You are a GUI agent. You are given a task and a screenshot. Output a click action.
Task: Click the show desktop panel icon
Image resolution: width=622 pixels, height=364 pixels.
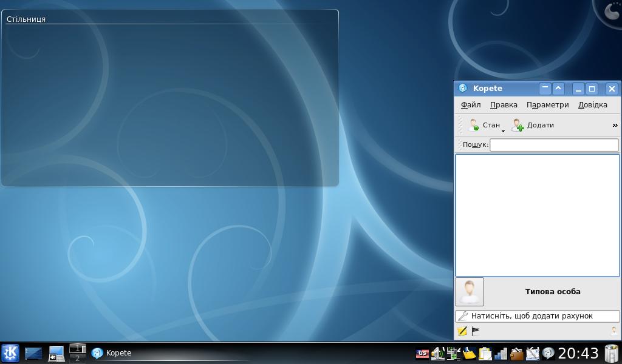pos(33,353)
